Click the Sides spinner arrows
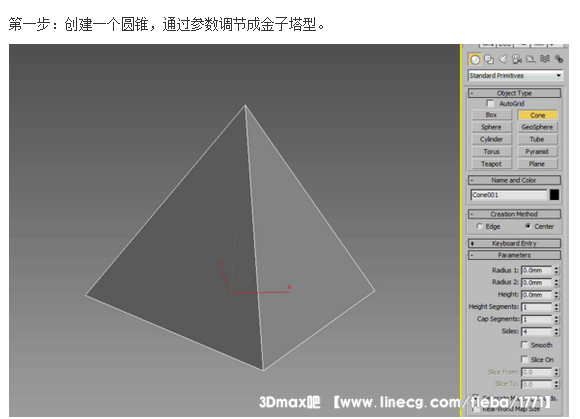This screenshot has height=419, width=580. tap(556, 331)
